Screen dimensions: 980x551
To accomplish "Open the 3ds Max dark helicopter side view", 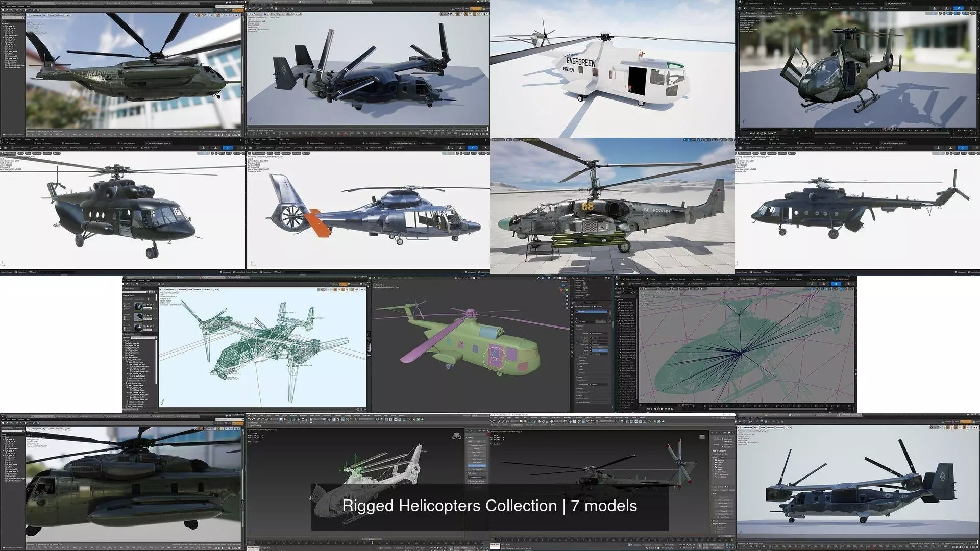I will 612,482.
